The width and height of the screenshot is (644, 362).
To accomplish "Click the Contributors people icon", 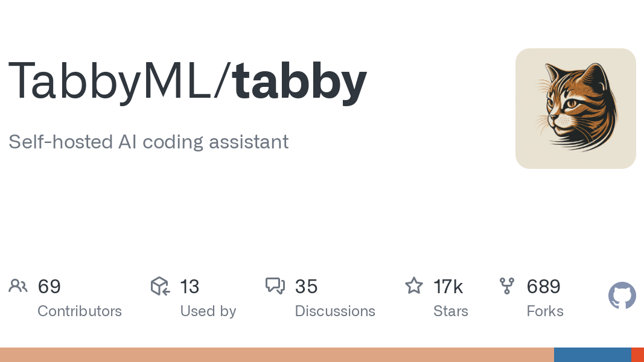I will (18, 285).
